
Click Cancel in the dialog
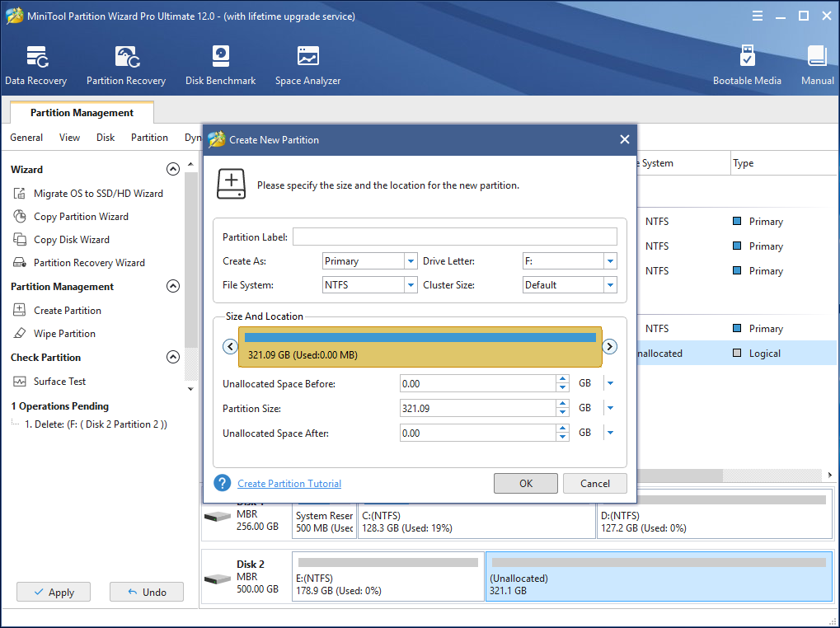[x=594, y=484]
